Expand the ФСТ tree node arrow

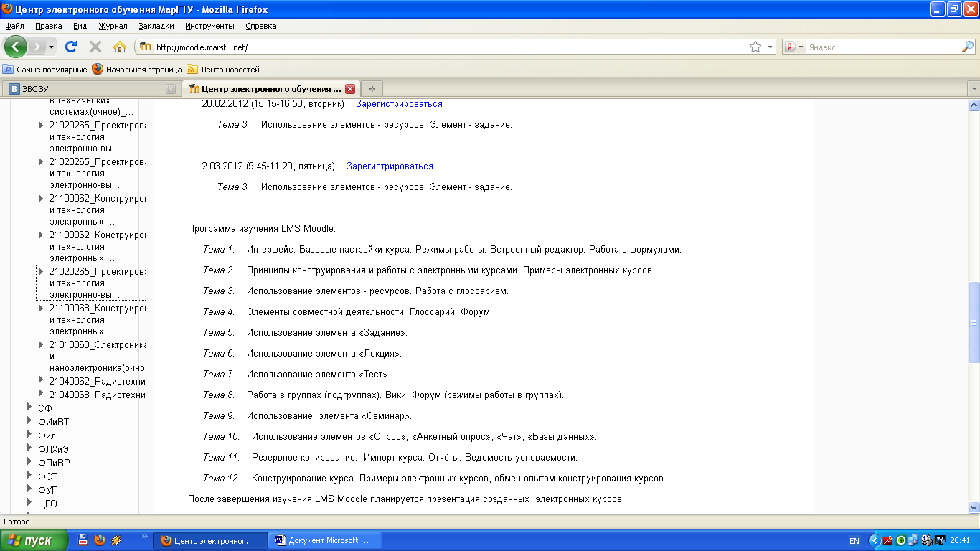pyautogui.click(x=29, y=476)
